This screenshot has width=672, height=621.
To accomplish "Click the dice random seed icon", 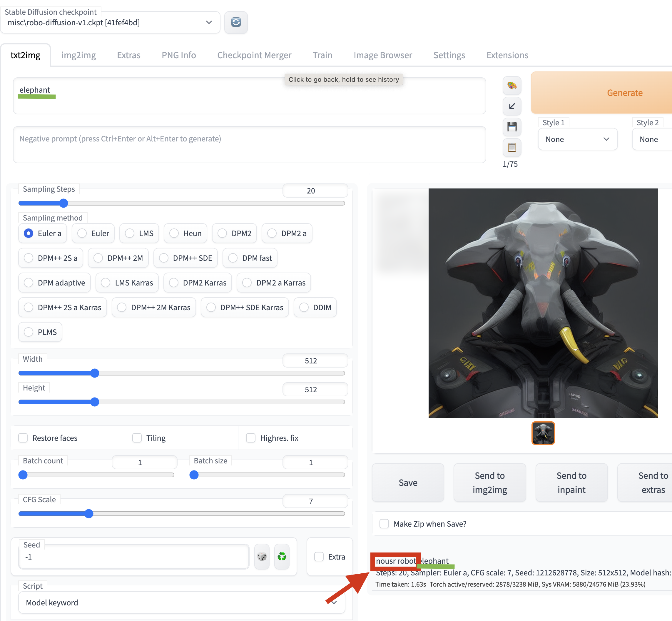I will pyautogui.click(x=262, y=557).
